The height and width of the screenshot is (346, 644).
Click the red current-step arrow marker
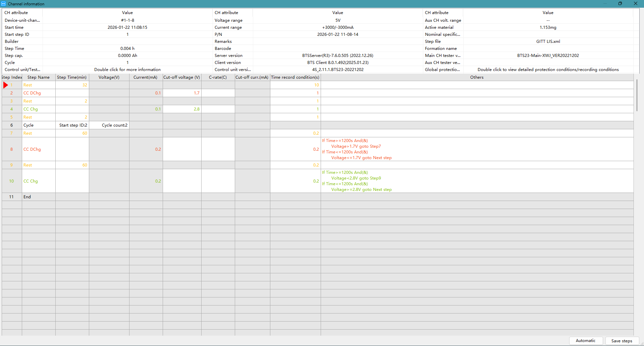tap(5, 85)
